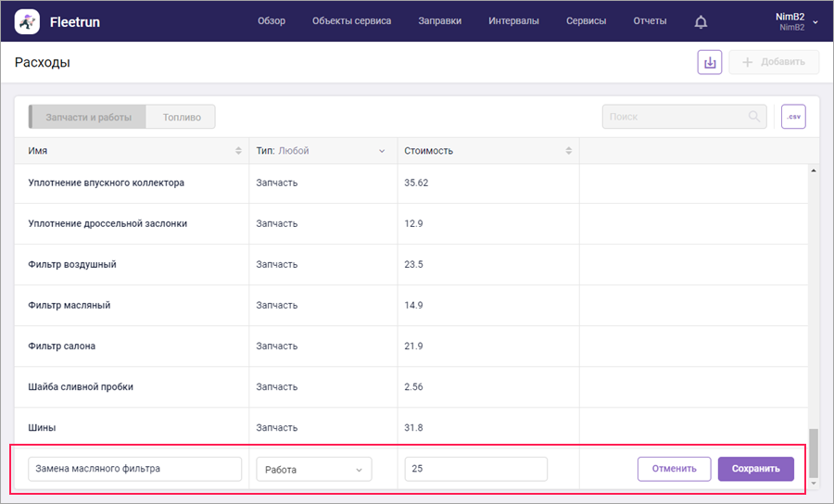Click the Отменить button
The height and width of the screenshot is (504, 834).
click(x=674, y=469)
